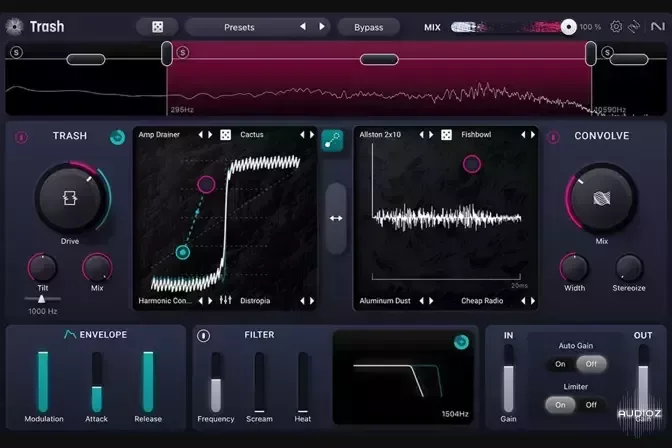Next arrow for Cactus
672x448 pixels.
pyautogui.click(x=312, y=135)
